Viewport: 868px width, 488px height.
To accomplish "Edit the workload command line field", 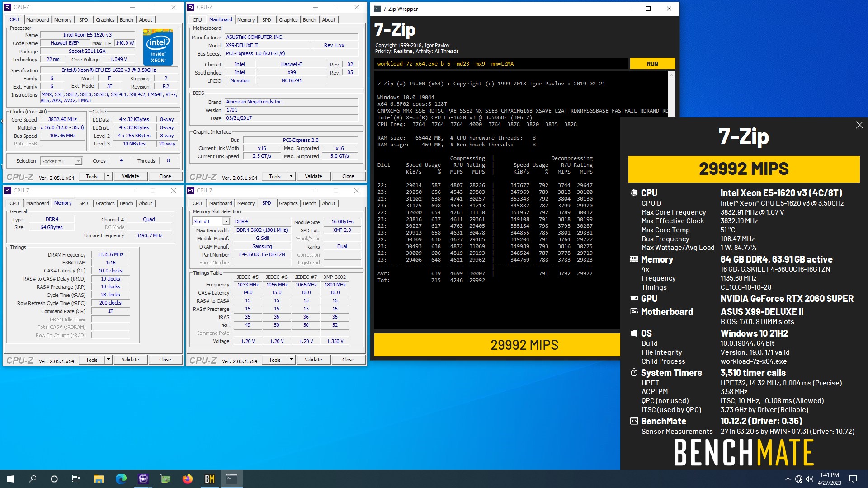I will [501, 64].
